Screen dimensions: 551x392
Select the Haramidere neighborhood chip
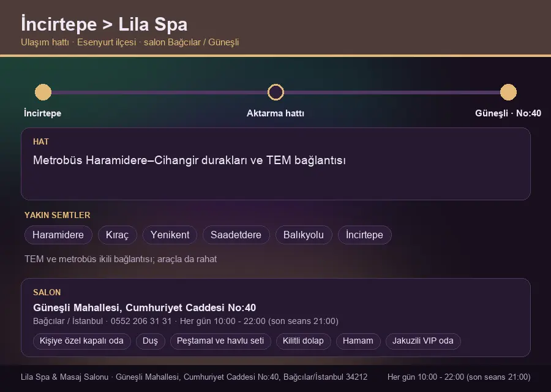pyautogui.click(x=58, y=235)
